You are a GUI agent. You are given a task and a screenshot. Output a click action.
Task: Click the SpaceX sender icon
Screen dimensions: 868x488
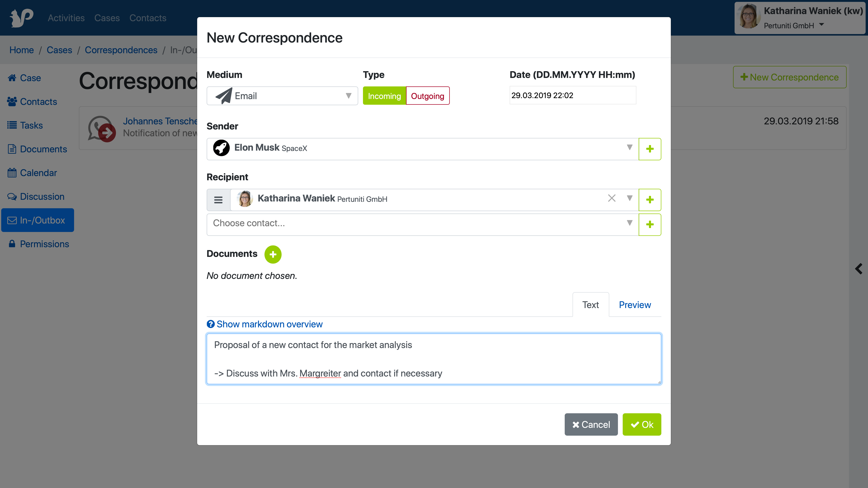(221, 148)
